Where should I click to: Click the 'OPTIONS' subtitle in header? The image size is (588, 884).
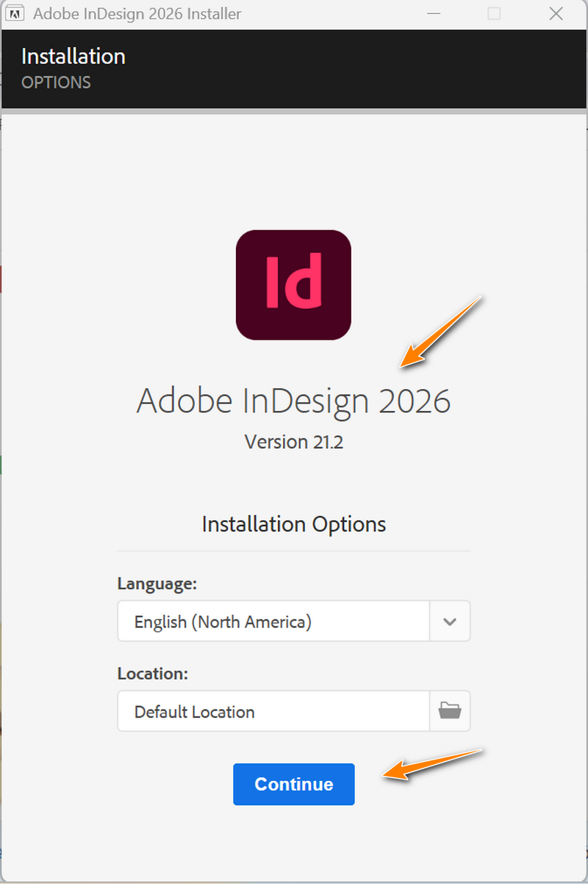[x=56, y=82]
